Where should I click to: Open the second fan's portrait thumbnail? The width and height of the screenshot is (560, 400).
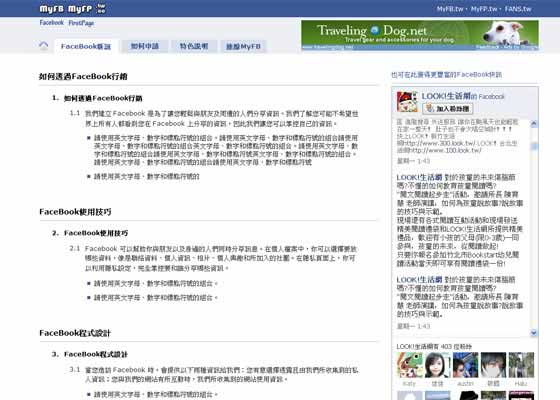click(x=438, y=365)
